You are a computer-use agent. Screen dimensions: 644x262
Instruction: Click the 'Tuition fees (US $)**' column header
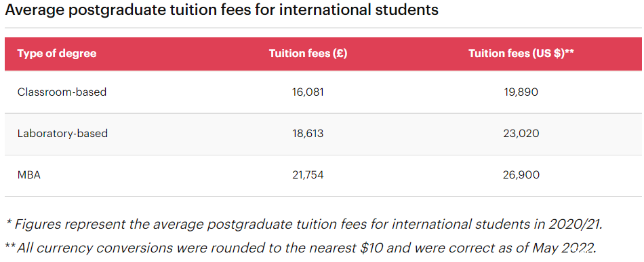click(x=521, y=54)
